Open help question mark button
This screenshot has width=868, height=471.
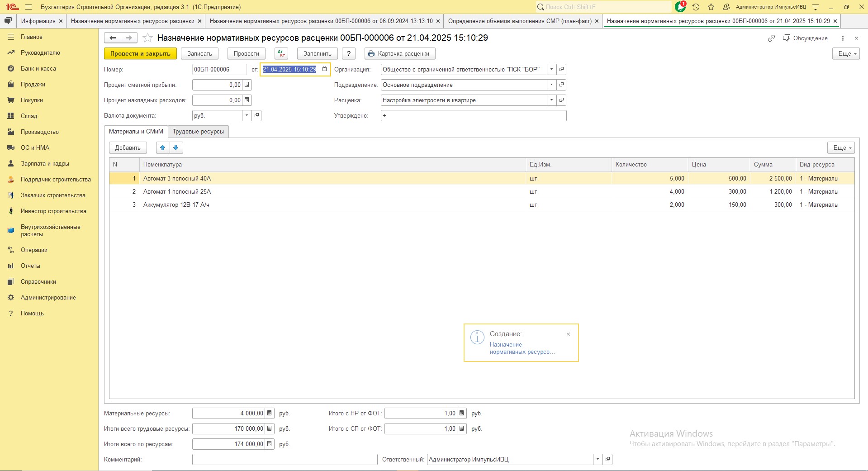[349, 53]
